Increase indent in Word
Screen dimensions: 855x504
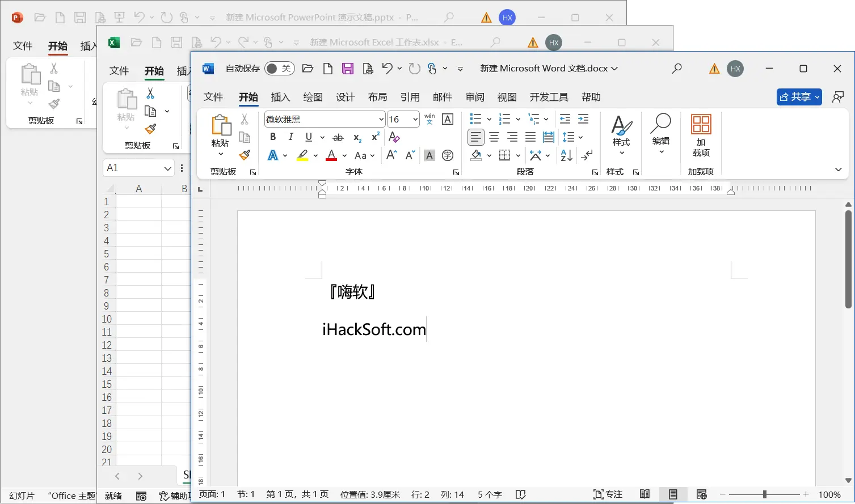coord(583,119)
